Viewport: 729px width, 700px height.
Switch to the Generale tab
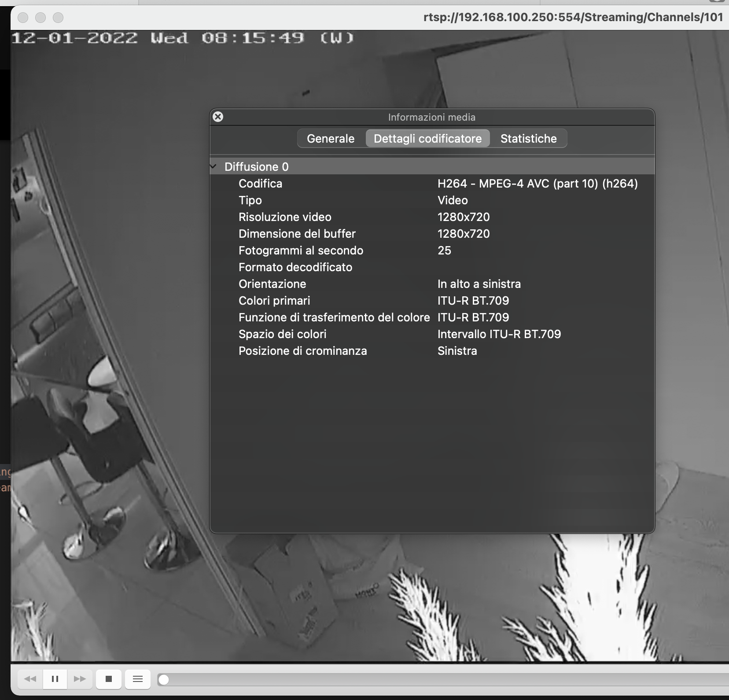coord(331,138)
